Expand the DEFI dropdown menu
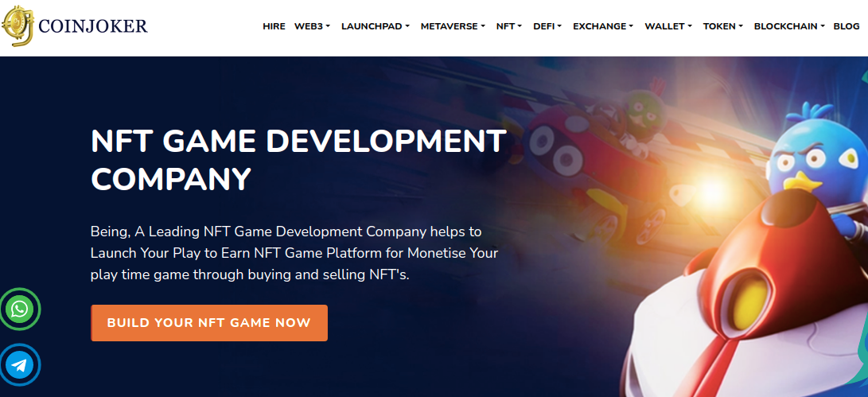Image resolution: width=868 pixels, height=397 pixels. point(547,26)
